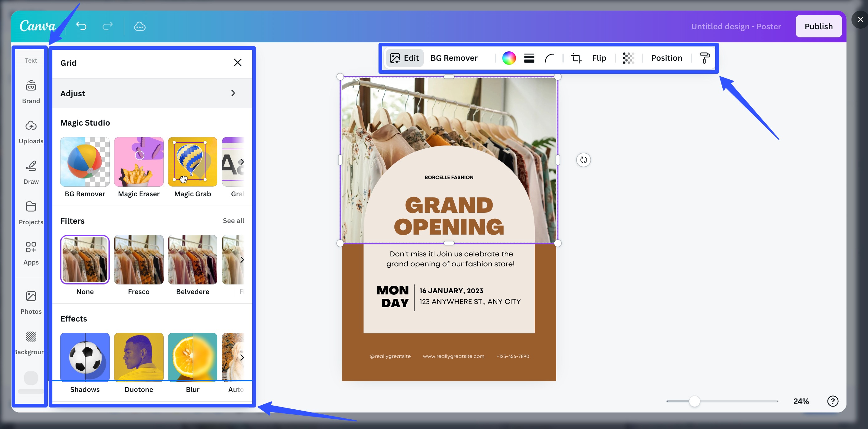
Task: Switch to the Edit tab in the toolbar
Action: 404,58
